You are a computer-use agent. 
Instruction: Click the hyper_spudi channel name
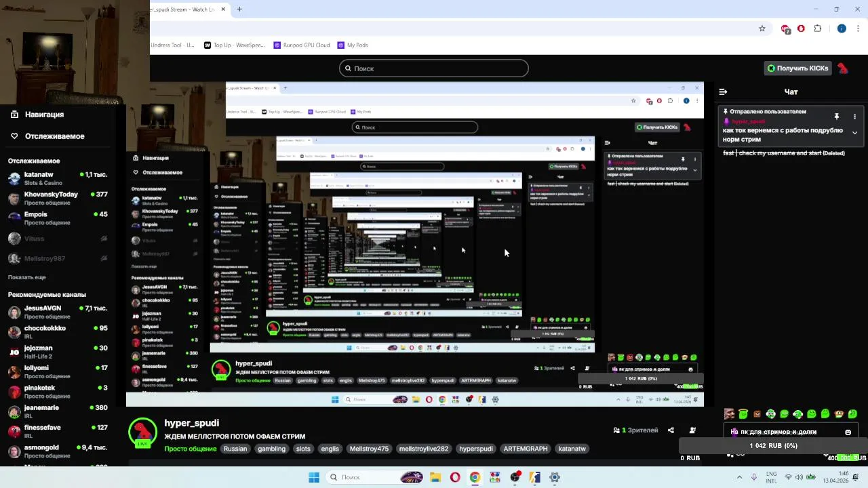(191, 423)
